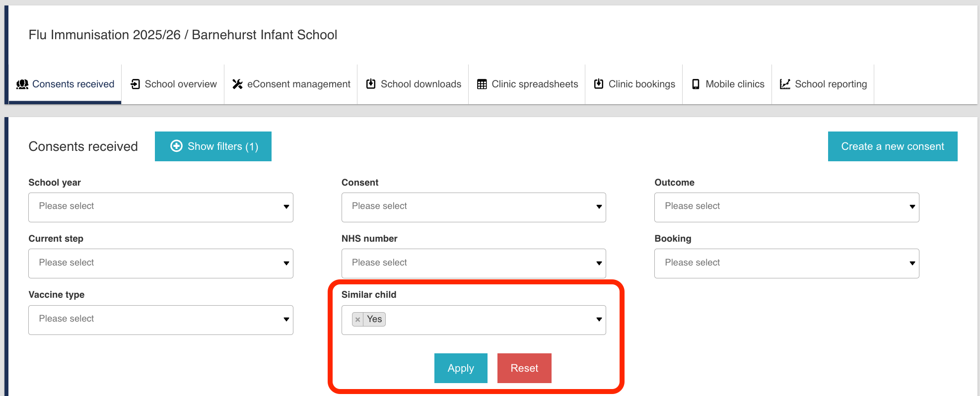Open the School year dropdown
The image size is (980, 396).
[x=160, y=207]
